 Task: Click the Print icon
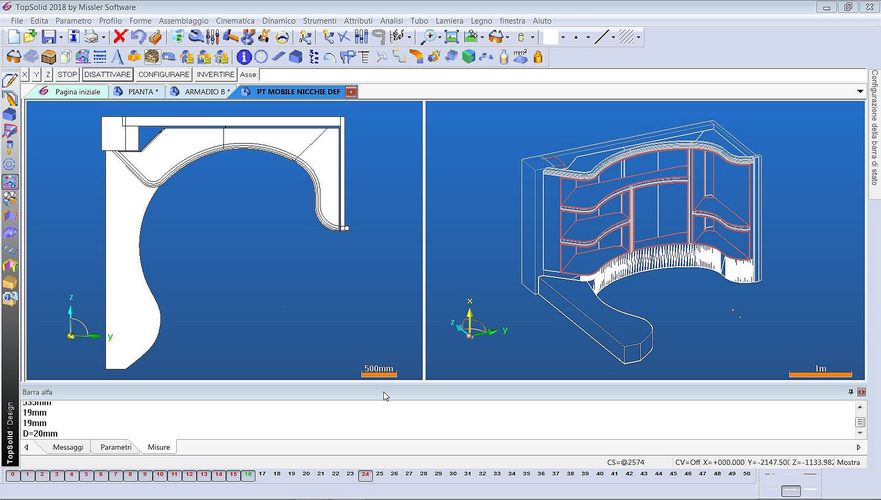click(91, 37)
